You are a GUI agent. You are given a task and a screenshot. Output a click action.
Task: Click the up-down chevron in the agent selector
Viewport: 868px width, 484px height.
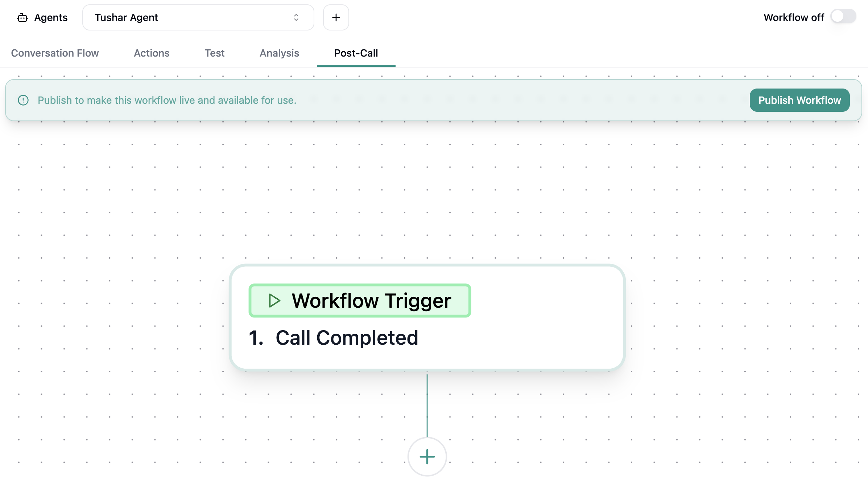[296, 17]
